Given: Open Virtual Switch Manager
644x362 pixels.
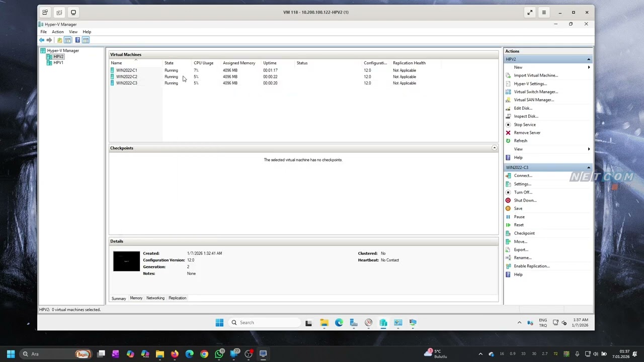Looking at the screenshot, I should (x=536, y=92).
